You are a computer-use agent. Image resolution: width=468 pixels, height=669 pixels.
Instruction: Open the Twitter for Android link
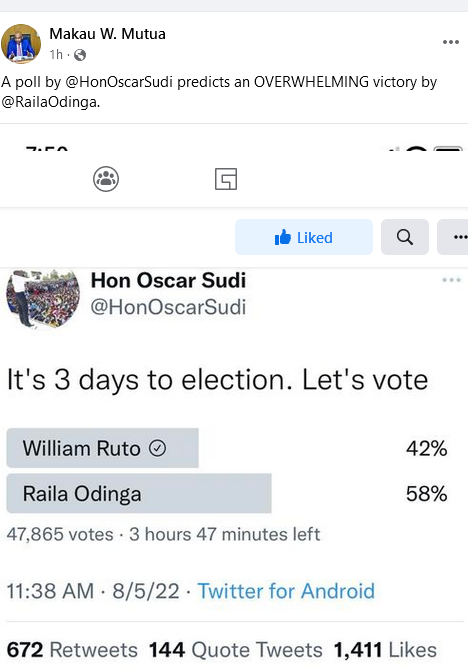coord(286,591)
